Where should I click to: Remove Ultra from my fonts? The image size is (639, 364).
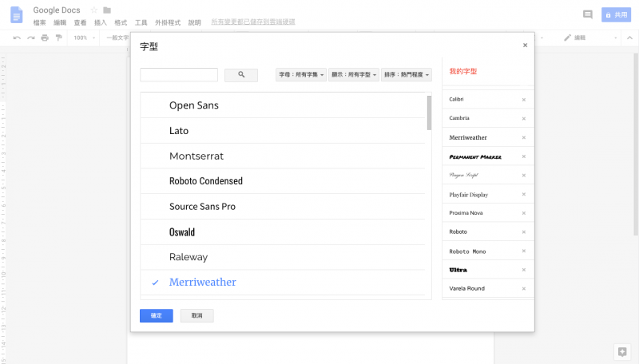(x=524, y=270)
